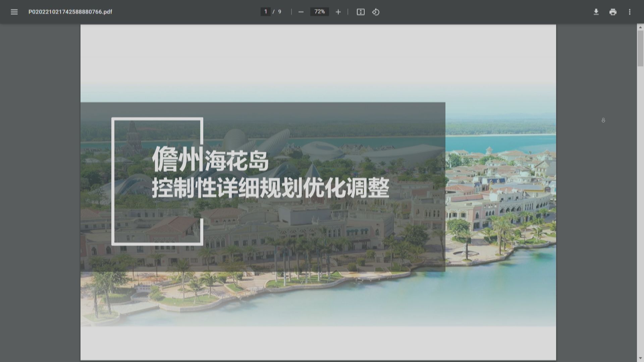Print the PDF document
The height and width of the screenshot is (362, 644).
613,12
